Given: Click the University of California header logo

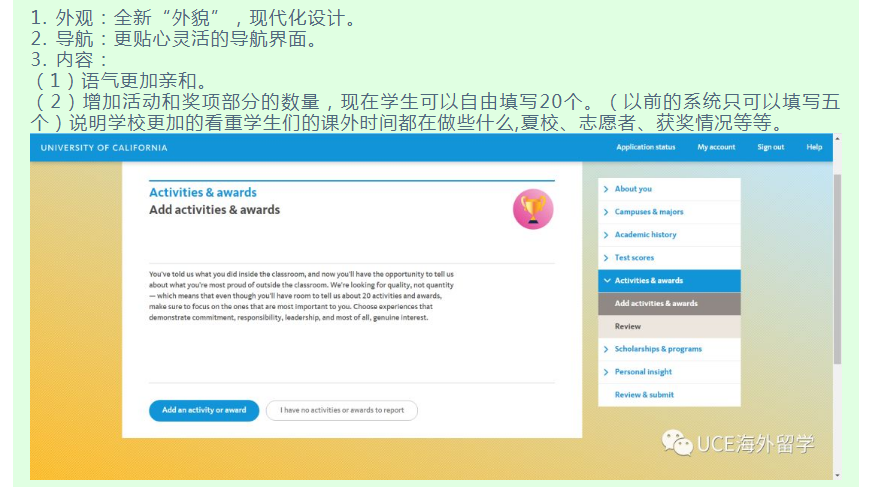Looking at the screenshot, I should [x=104, y=148].
